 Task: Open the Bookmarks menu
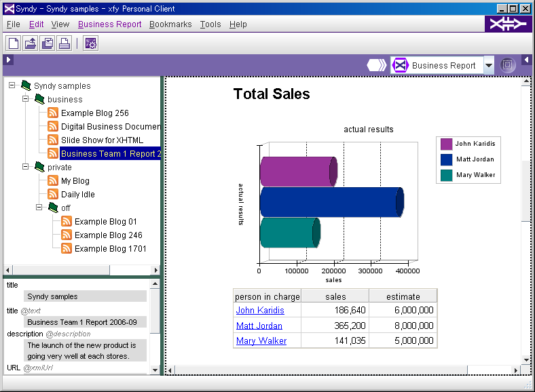[170, 24]
